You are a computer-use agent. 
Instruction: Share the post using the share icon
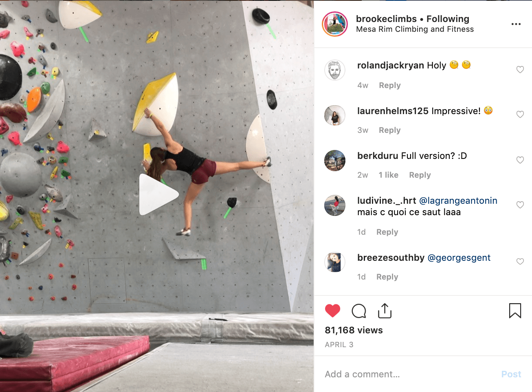(385, 311)
